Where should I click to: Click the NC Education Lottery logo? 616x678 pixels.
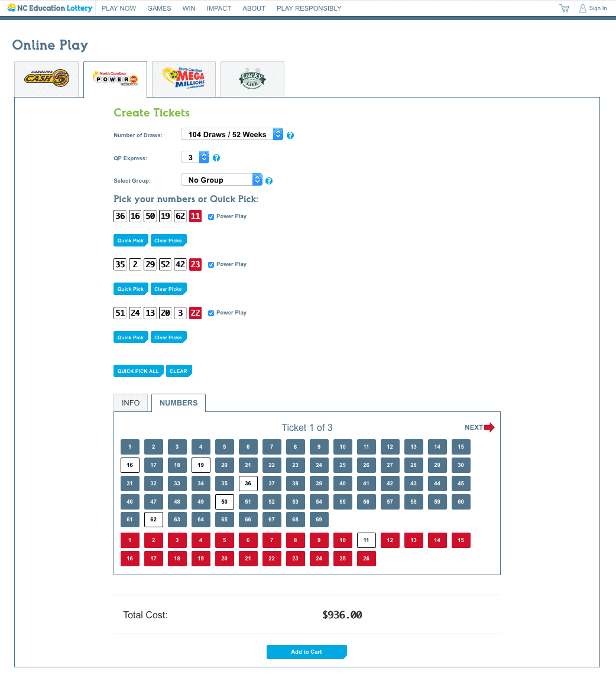(50, 8)
